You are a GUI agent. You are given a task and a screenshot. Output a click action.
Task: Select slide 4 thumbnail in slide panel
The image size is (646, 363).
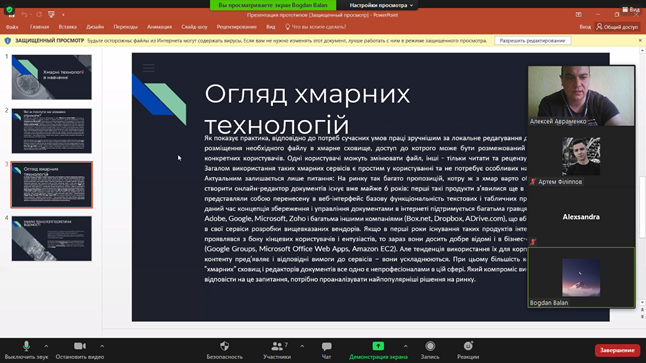[51, 239]
